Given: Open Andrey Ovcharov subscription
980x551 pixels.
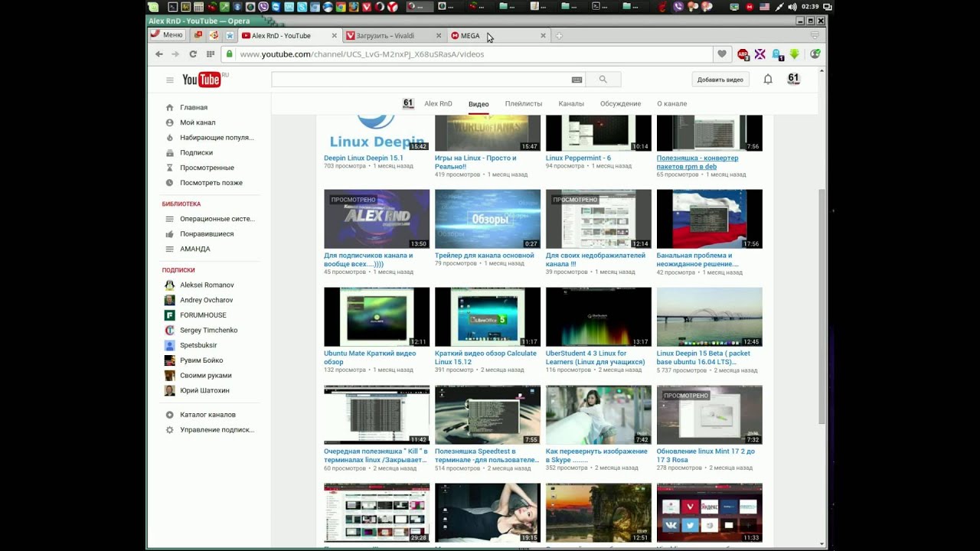Looking at the screenshot, I should click(x=206, y=300).
